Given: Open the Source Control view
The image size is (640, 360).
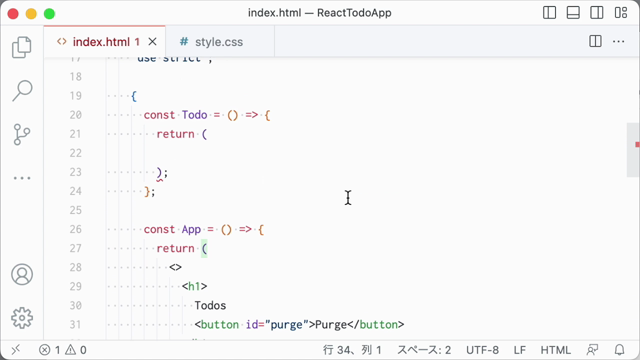Looking at the screenshot, I should coord(22,134).
